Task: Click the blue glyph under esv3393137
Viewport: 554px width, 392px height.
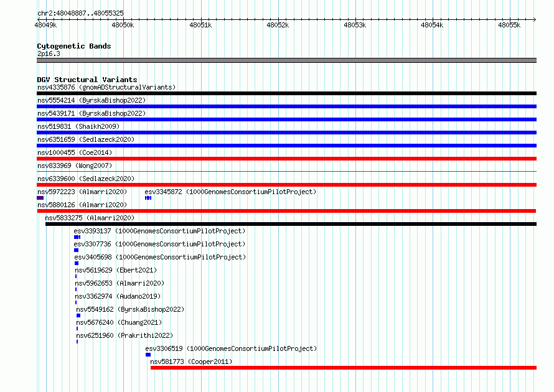Action: point(77,237)
